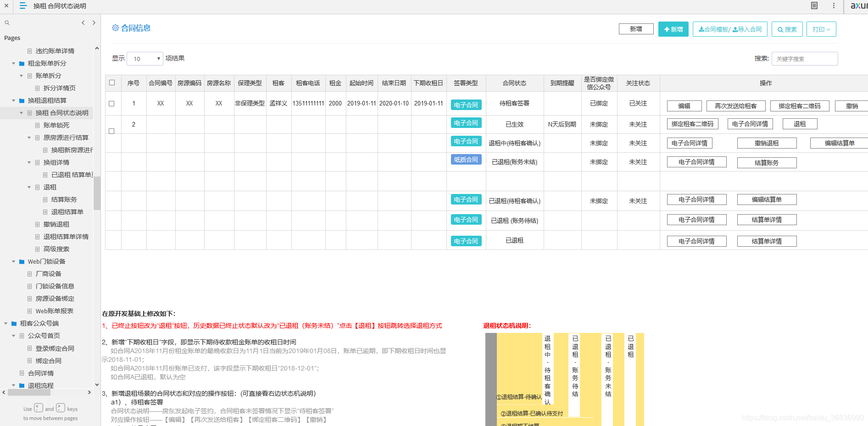Viewport: 868px width, 426px height.
Task: Click the sidebar horizontal scrollbar thumb
Action: [29, 393]
